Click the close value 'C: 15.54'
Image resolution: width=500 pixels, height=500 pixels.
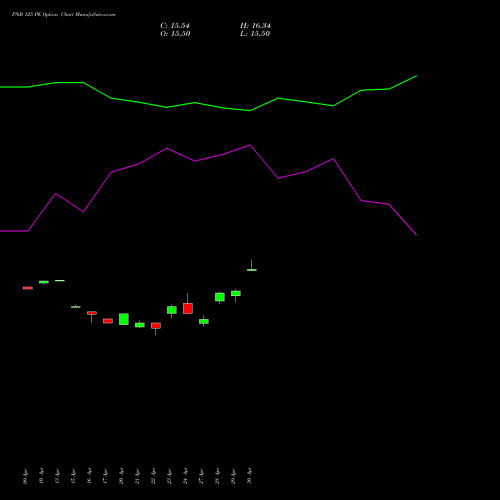pos(175,26)
